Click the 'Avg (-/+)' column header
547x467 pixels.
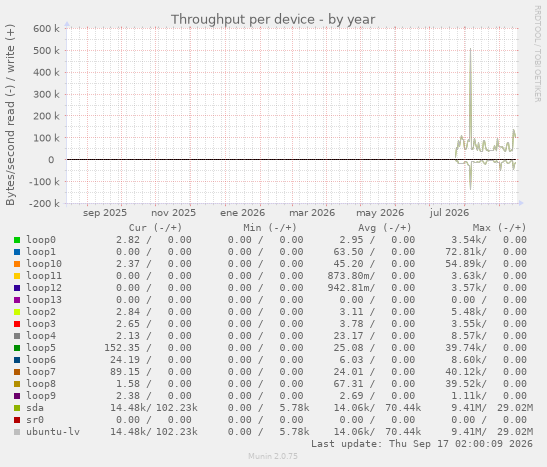(x=385, y=228)
